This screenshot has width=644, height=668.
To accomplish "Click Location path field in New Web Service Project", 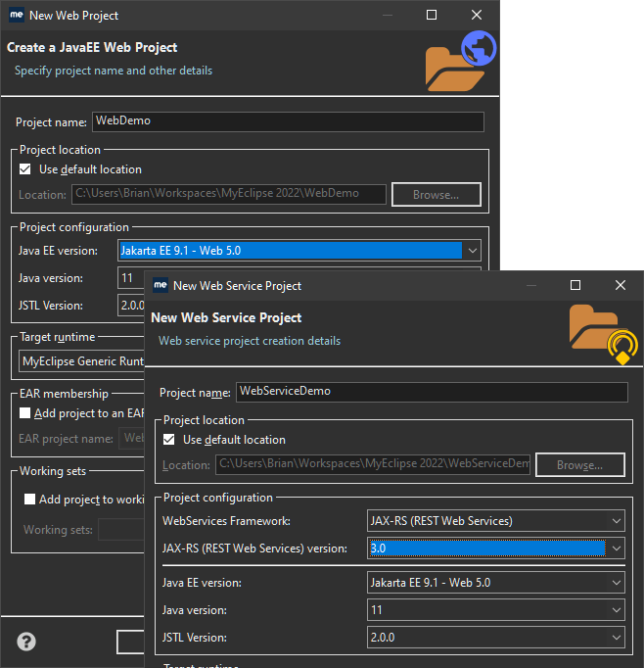I will pyautogui.click(x=373, y=464).
